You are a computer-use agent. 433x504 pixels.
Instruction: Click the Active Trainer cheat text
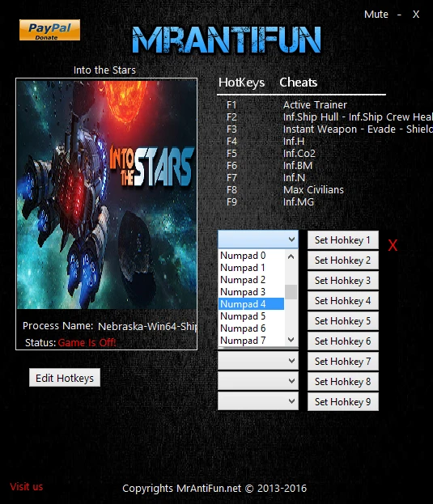point(315,105)
